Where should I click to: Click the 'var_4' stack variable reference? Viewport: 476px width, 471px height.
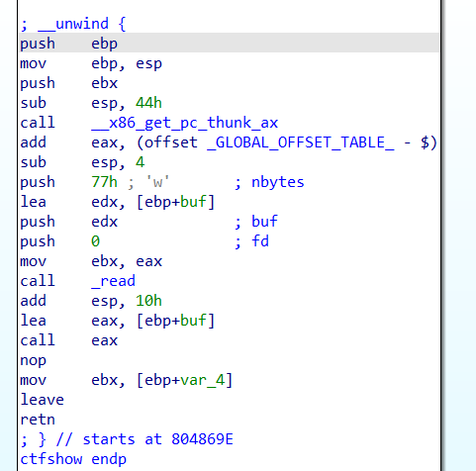pyautogui.click(x=203, y=380)
